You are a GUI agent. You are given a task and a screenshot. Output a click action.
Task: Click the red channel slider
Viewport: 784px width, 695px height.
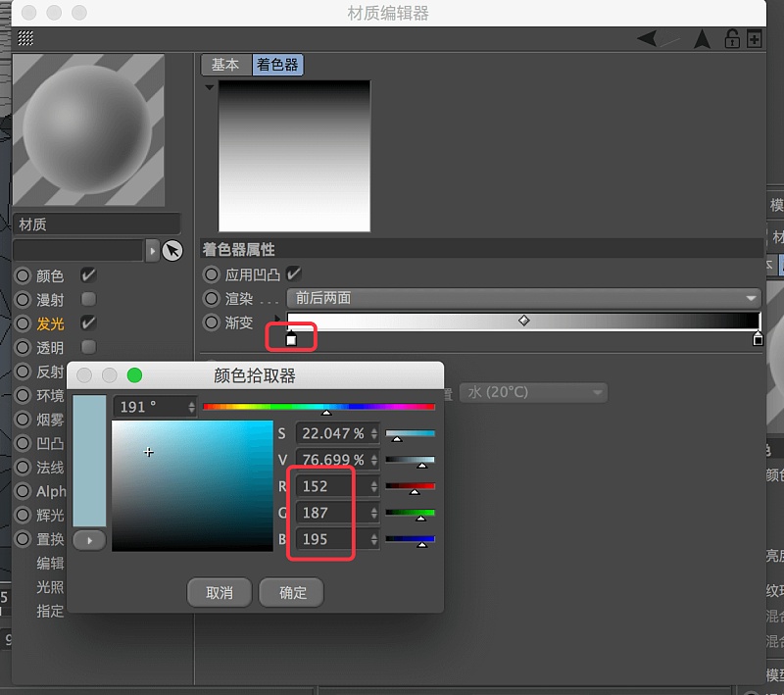(410, 486)
